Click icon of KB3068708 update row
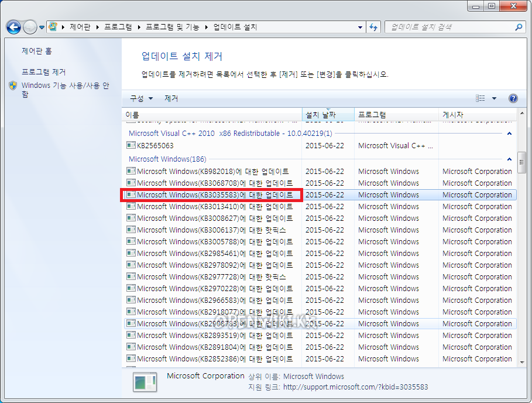The width and height of the screenshot is (532, 403). click(131, 183)
